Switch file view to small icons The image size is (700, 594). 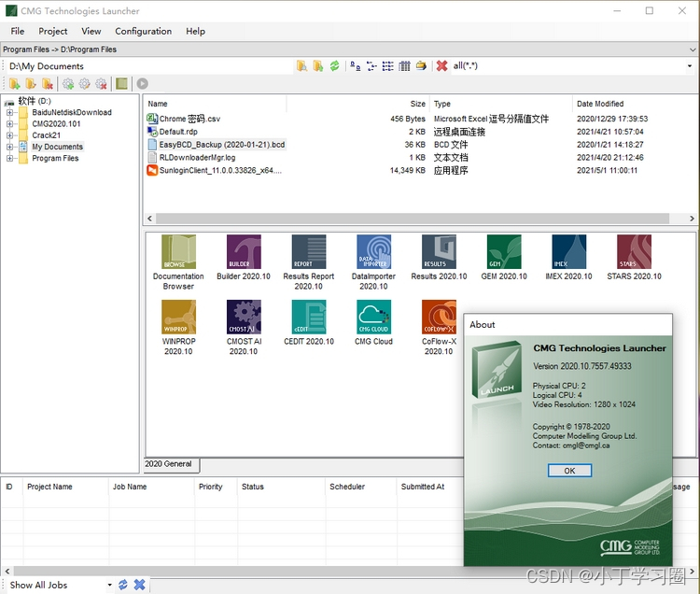(x=371, y=66)
